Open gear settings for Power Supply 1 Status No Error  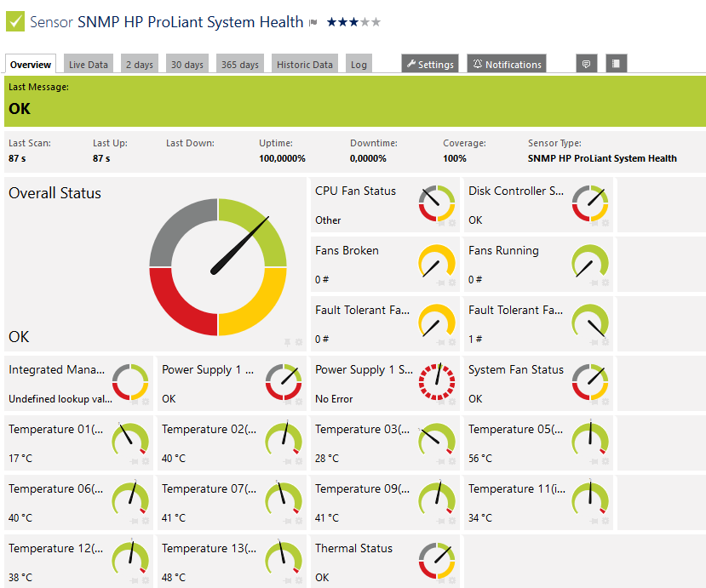(452, 402)
